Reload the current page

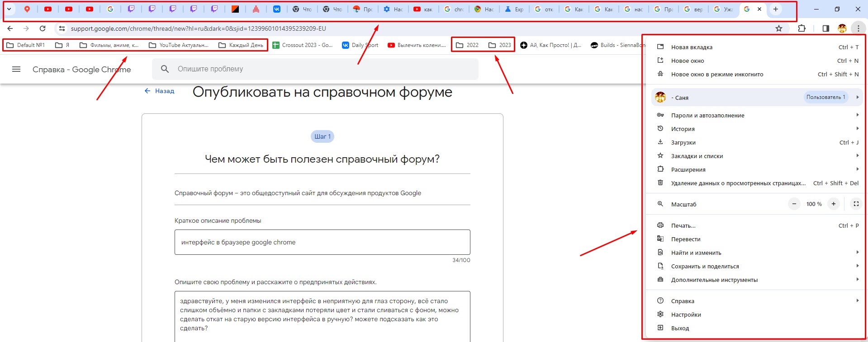[x=43, y=28]
